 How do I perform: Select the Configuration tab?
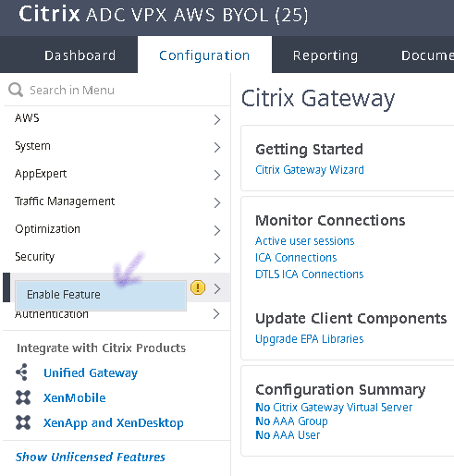click(204, 55)
